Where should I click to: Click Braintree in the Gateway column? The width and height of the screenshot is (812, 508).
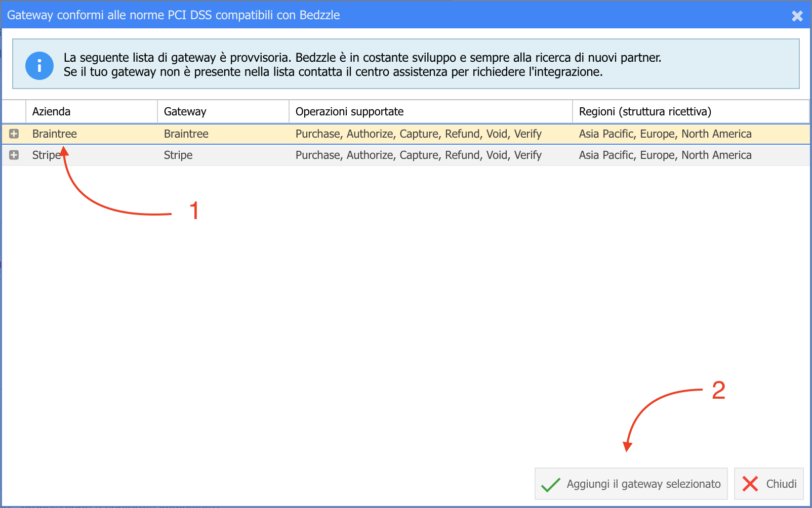pos(186,134)
